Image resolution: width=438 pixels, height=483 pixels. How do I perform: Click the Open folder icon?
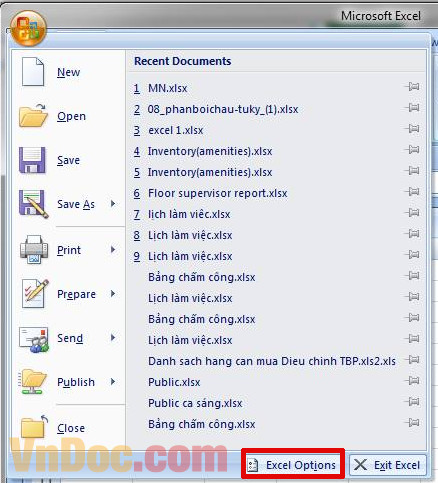pyautogui.click(x=33, y=115)
